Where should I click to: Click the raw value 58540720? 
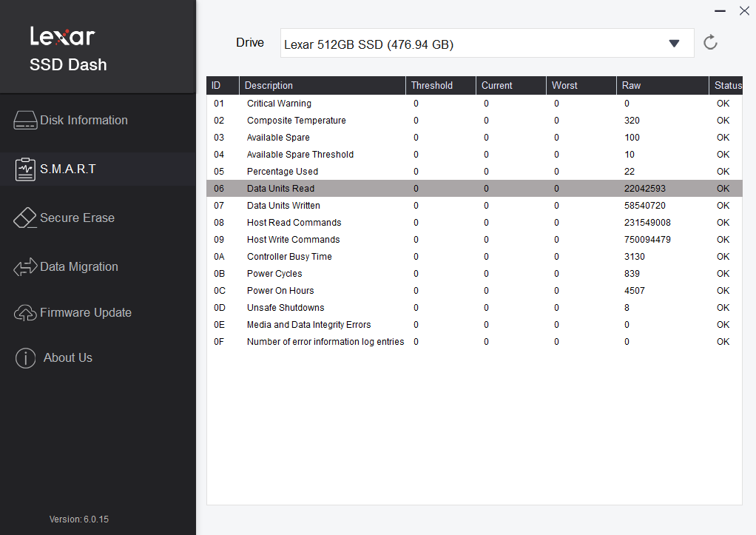coord(644,206)
